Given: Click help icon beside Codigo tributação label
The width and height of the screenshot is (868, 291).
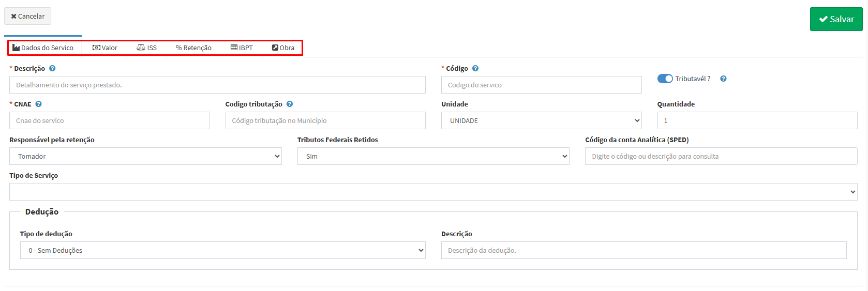Looking at the screenshot, I should 290,104.
